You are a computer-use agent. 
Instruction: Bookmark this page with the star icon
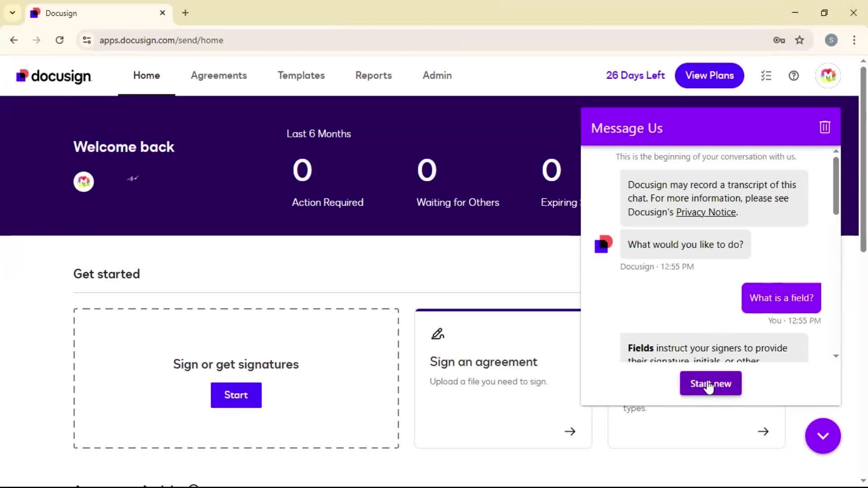point(799,40)
